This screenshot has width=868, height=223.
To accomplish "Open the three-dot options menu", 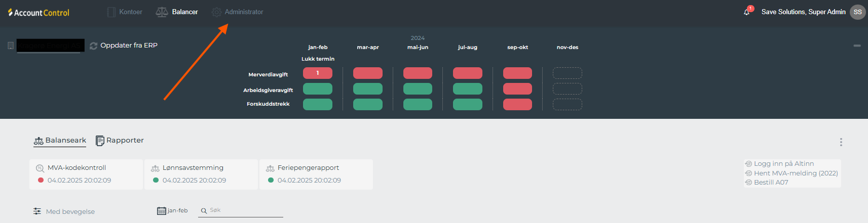I will [x=841, y=142].
